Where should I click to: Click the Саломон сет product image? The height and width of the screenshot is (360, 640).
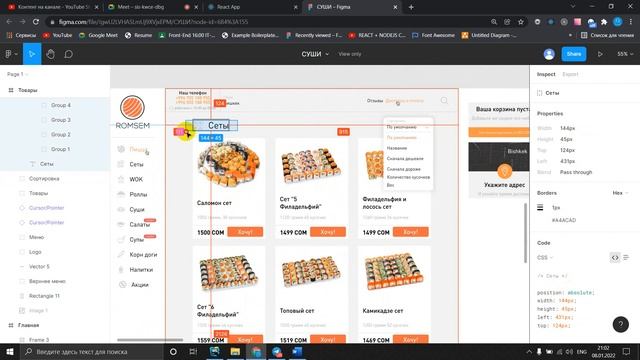click(x=229, y=164)
